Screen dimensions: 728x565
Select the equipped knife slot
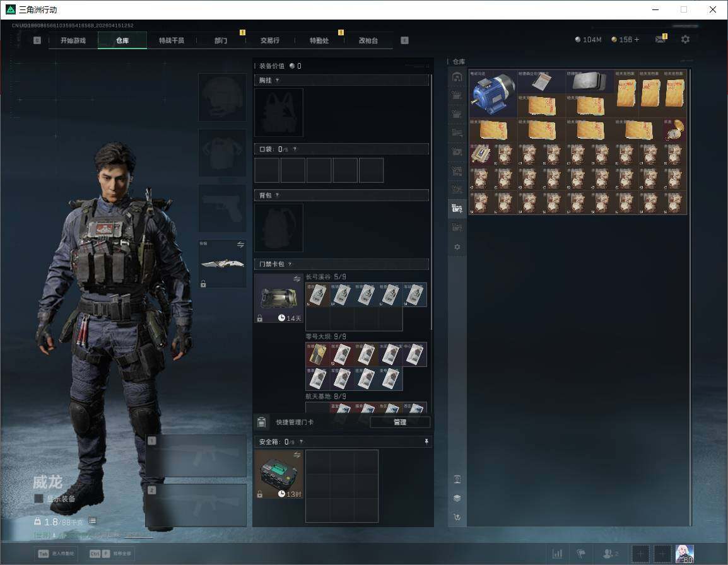coord(223,264)
